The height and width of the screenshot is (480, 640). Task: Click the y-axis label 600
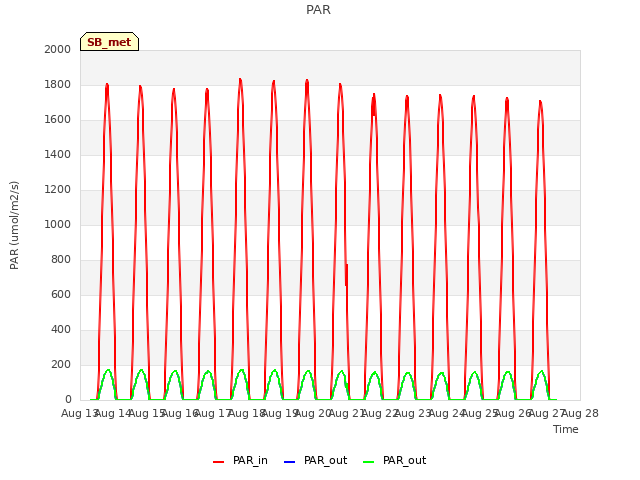pyautogui.click(x=61, y=294)
